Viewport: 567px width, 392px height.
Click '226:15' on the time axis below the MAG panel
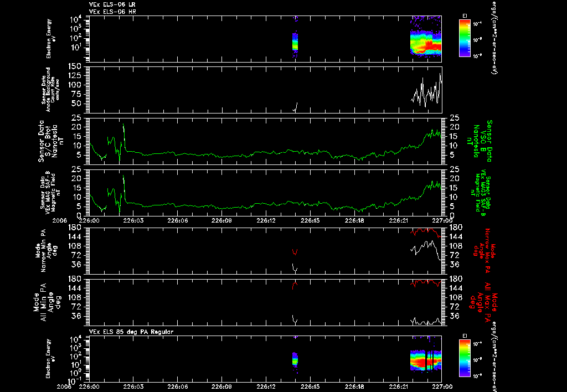(310, 220)
